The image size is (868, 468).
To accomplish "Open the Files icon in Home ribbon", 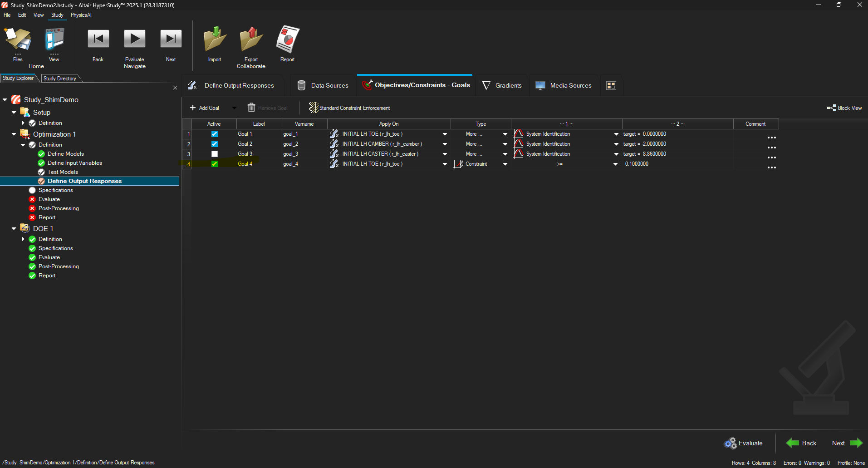I will click(18, 39).
